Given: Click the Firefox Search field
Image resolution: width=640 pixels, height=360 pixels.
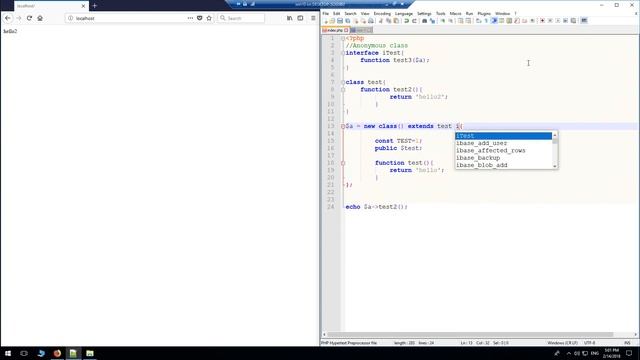Looking at the screenshot, I should 241,18.
